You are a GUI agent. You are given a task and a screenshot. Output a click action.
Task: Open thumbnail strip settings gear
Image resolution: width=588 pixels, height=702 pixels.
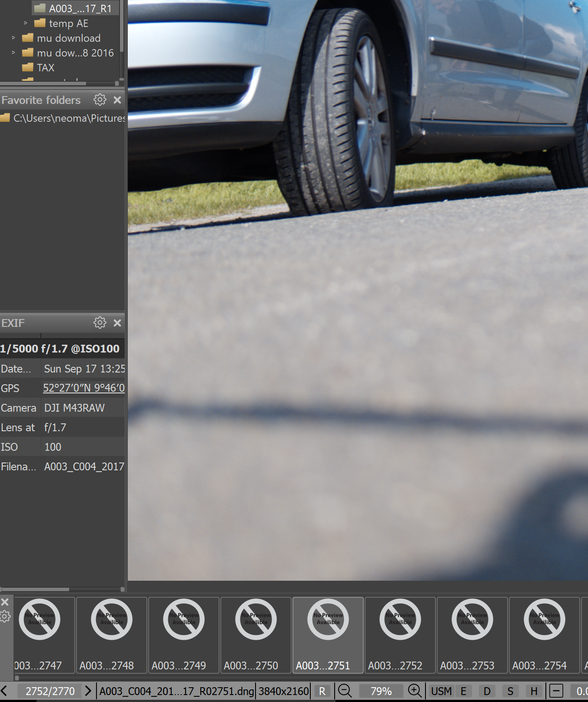(5, 617)
